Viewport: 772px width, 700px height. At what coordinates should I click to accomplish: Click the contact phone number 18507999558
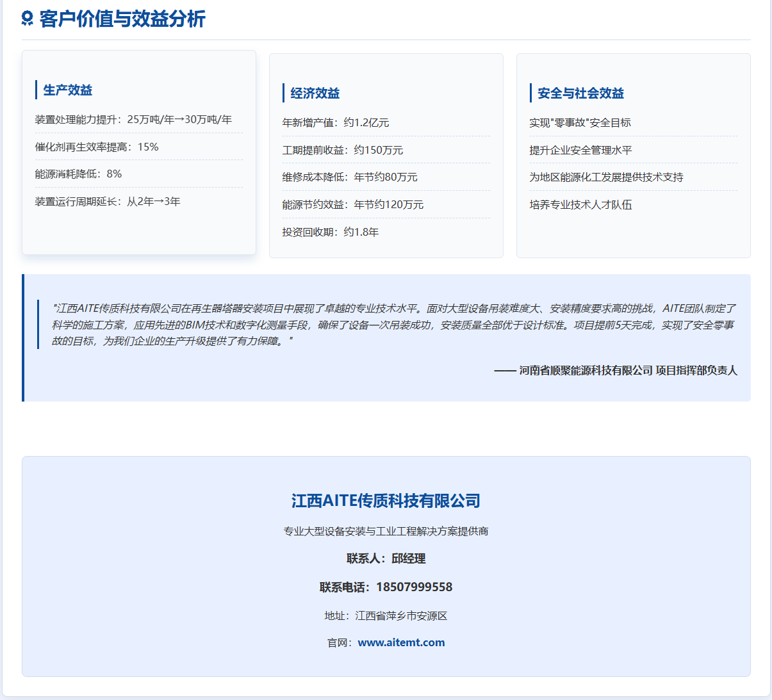tap(414, 587)
